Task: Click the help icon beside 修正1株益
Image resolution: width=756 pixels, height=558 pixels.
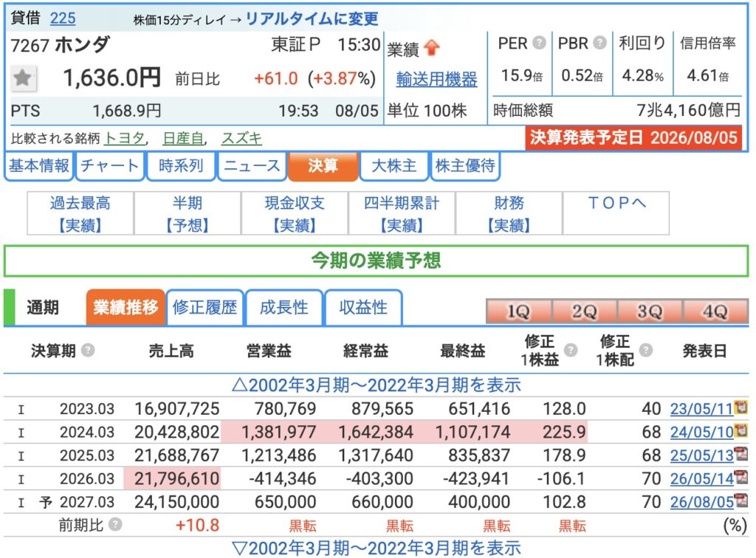Action: [x=571, y=351]
